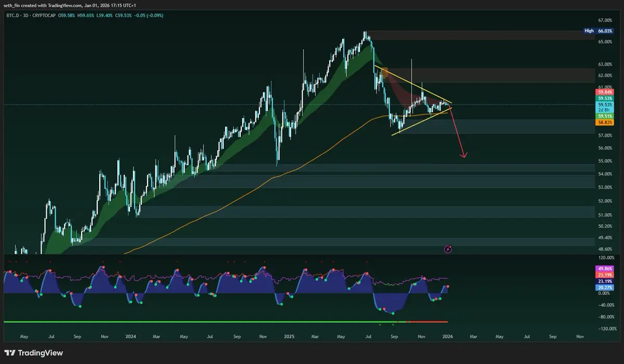Click the 55.00% price axis label

coord(604,161)
